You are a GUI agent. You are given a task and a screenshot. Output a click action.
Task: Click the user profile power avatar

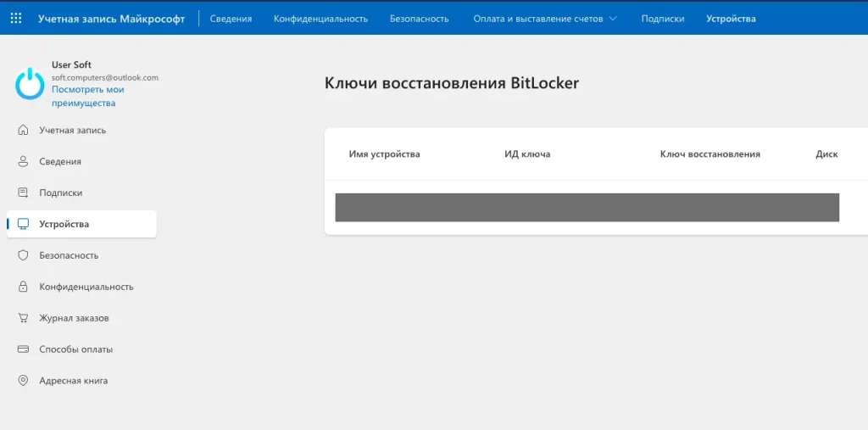pyautogui.click(x=30, y=83)
